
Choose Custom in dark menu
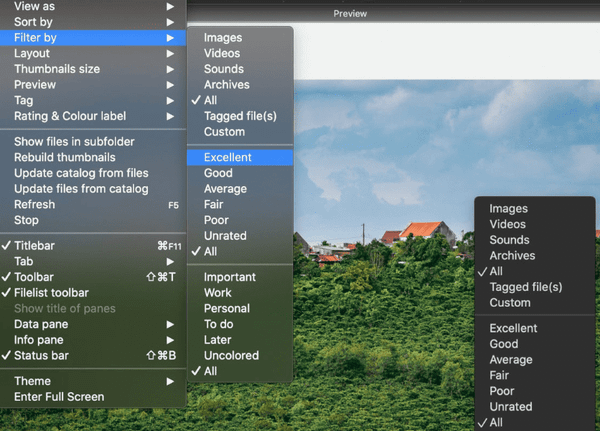coord(535,303)
